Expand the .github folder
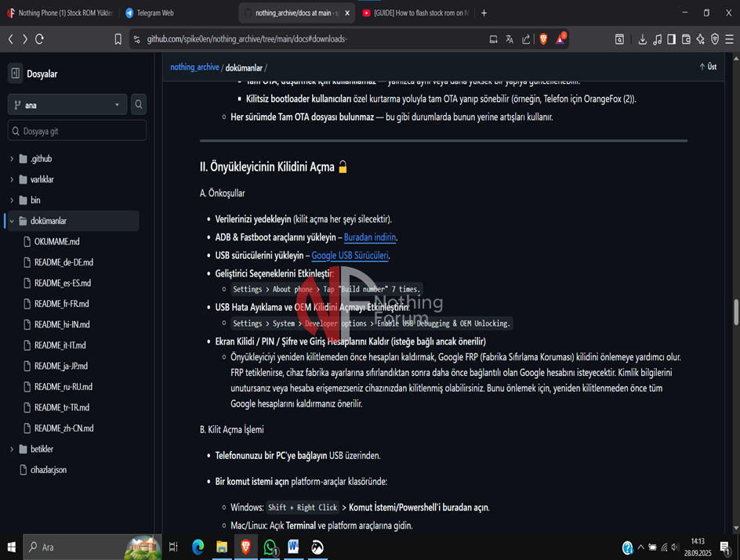740x560 pixels. click(x=12, y=159)
